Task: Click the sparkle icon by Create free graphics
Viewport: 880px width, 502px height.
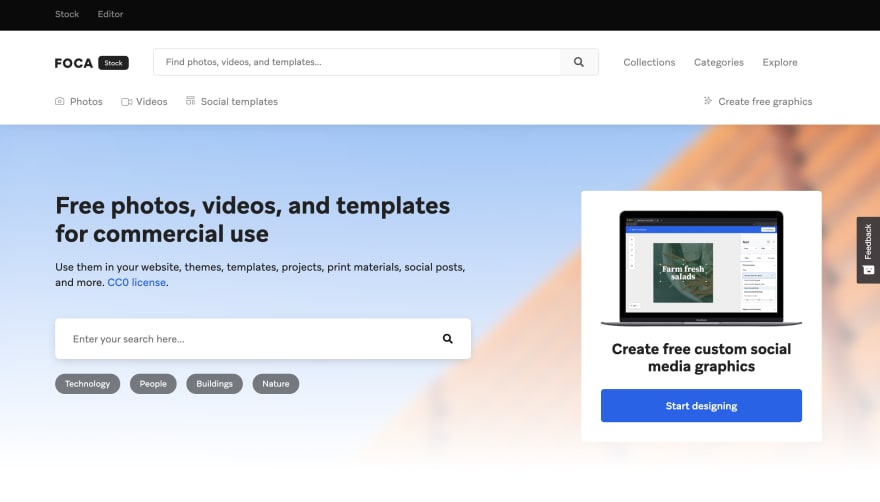Action: [708, 101]
